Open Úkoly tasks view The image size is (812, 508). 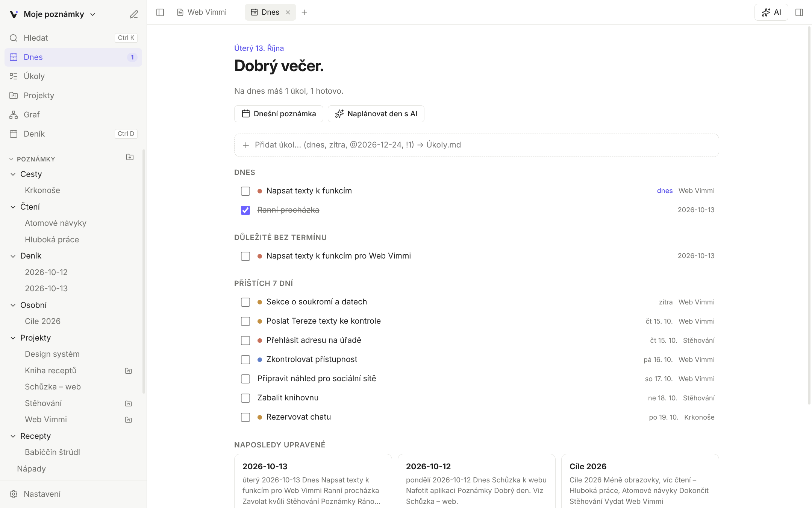point(73,76)
